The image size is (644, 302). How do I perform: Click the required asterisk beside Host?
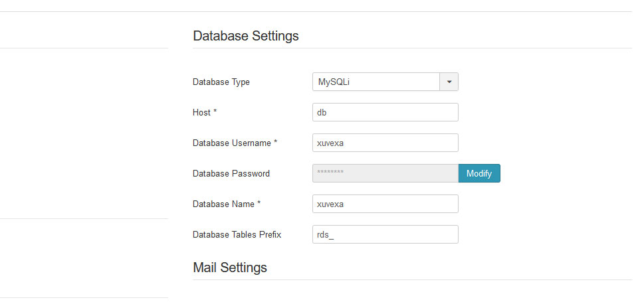[215, 112]
